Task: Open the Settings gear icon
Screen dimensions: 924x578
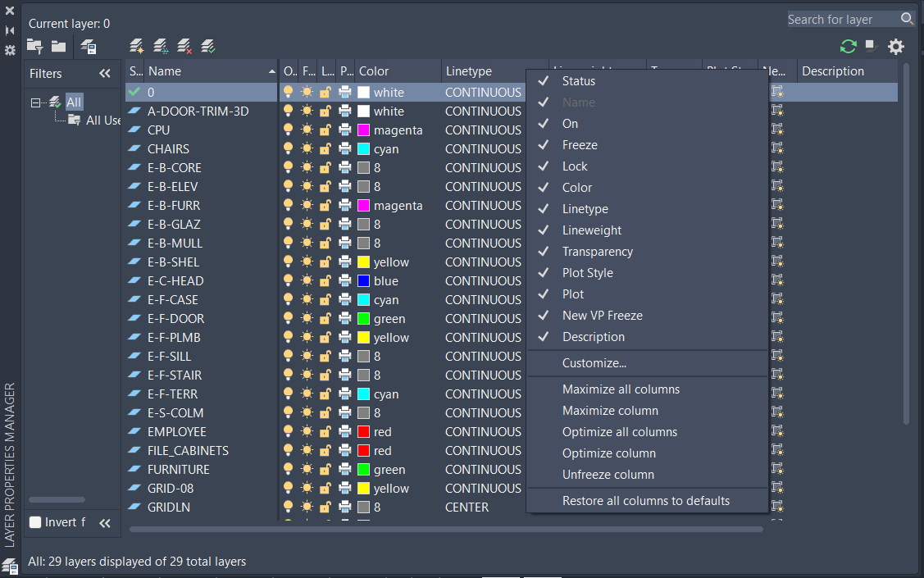Action: (895, 46)
